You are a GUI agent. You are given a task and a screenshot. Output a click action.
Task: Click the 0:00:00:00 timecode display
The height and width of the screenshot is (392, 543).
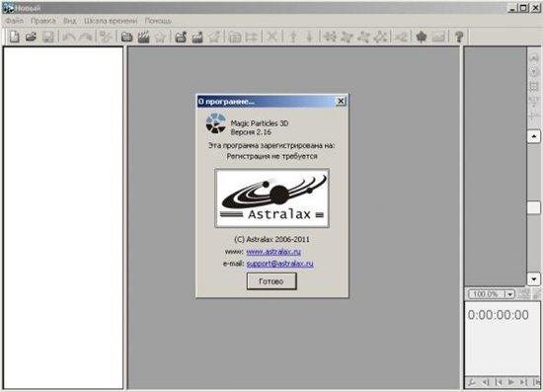pyautogui.click(x=498, y=315)
